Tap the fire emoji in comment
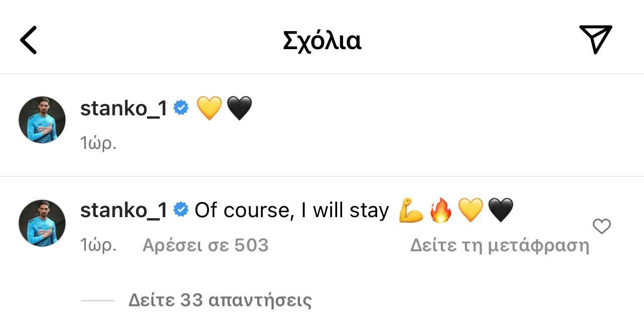The width and height of the screenshot is (644, 327). (x=441, y=211)
